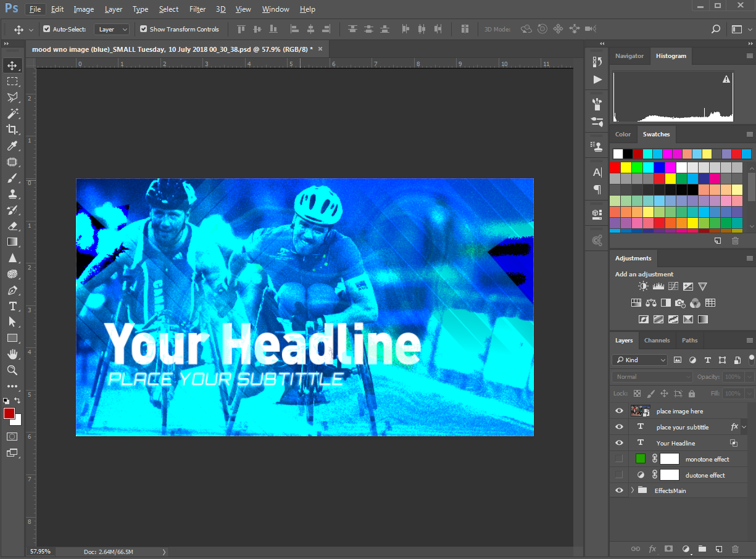Image resolution: width=756 pixels, height=559 pixels.
Task: Open the Swatches panel flyout menu
Action: point(749,135)
